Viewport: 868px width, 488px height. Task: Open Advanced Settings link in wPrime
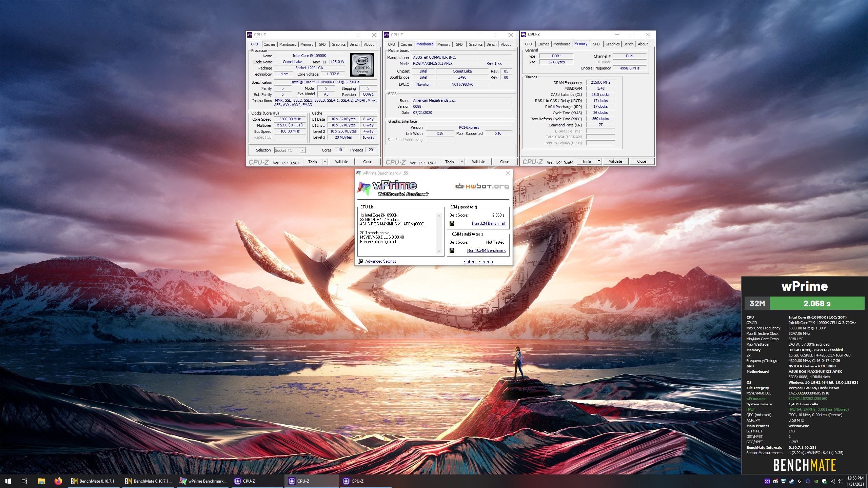pyautogui.click(x=380, y=261)
